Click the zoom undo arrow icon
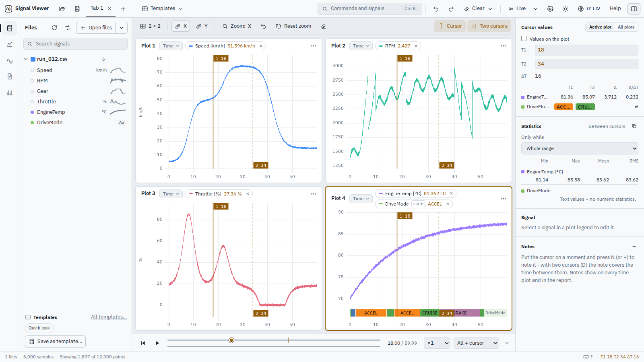644x362 pixels. pyautogui.click(x=263, y=26)
